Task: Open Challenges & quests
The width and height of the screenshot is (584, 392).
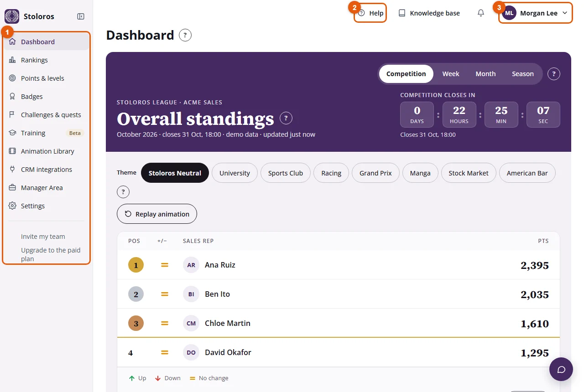Action: click(47, 115)
